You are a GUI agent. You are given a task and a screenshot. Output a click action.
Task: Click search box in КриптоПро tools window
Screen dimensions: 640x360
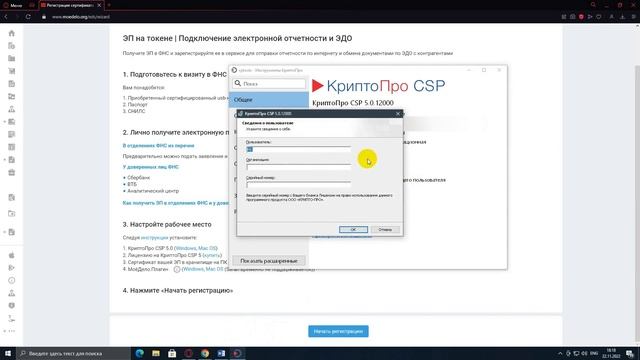pyautogui.click(x=269, y=83)
